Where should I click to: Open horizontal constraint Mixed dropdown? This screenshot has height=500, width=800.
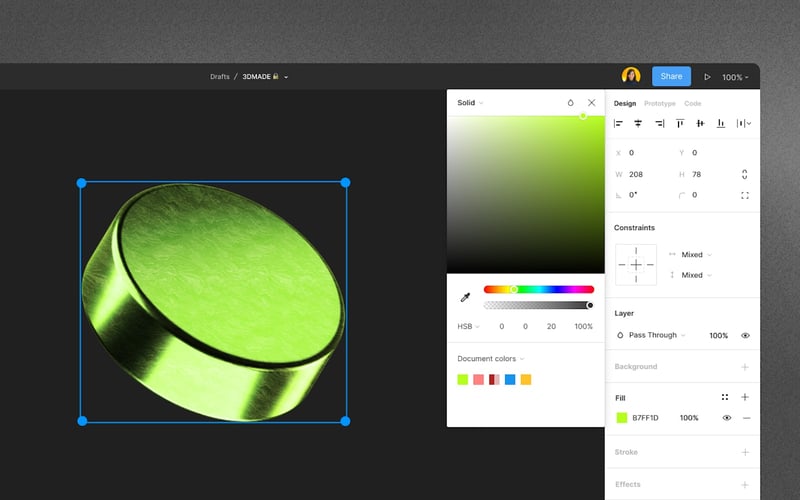tap(696, 255)
